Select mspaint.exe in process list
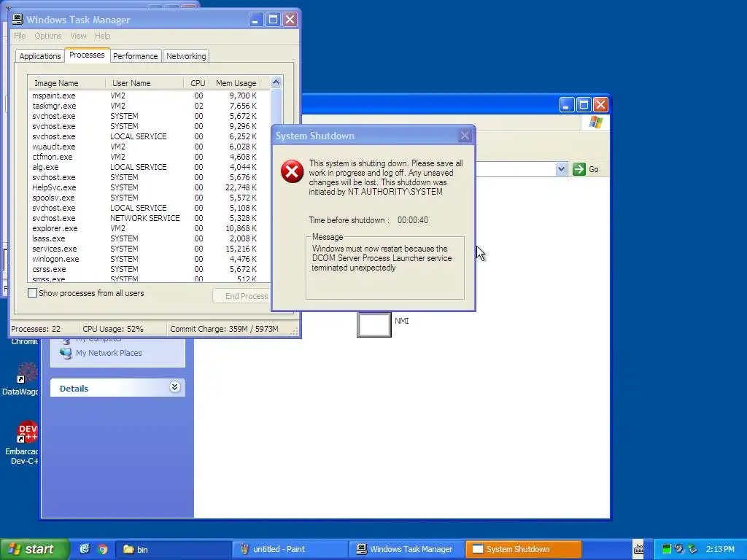 pyautogui.click(x=150, y=96)
